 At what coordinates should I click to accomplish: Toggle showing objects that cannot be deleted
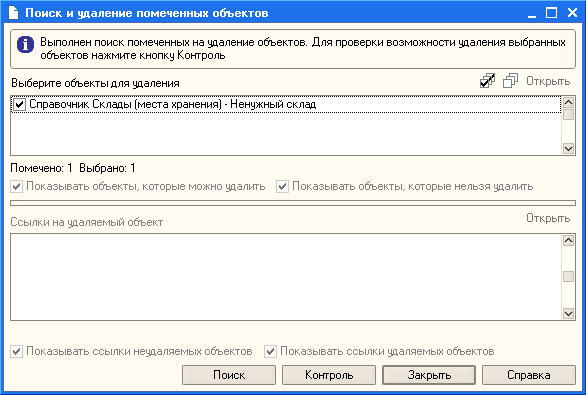tap(282, 186)
